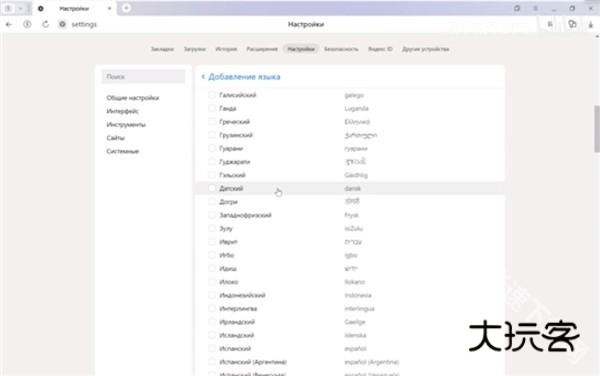Open the История tab

(226, 49)
